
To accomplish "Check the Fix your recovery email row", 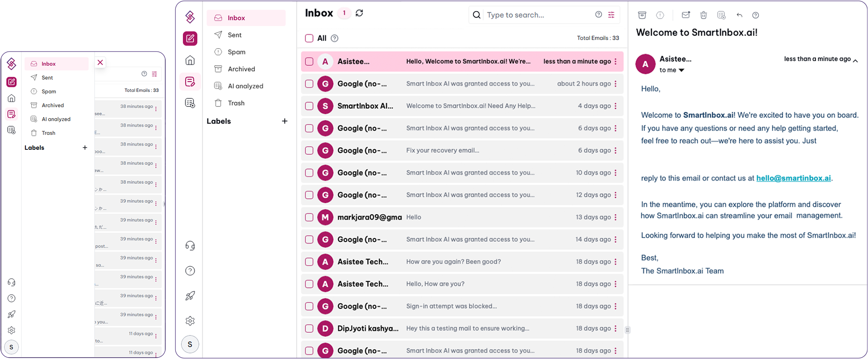I will pyautogui.click(x=309, y=150).
